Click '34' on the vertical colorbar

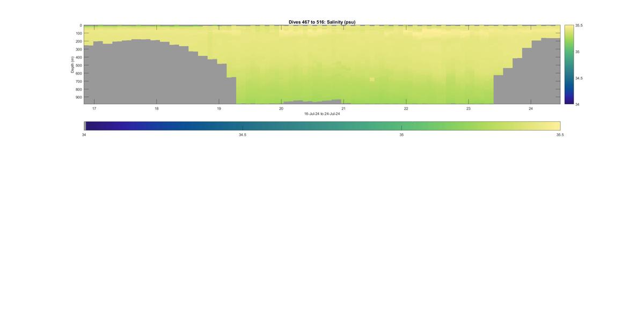click(x=577, y=104)
